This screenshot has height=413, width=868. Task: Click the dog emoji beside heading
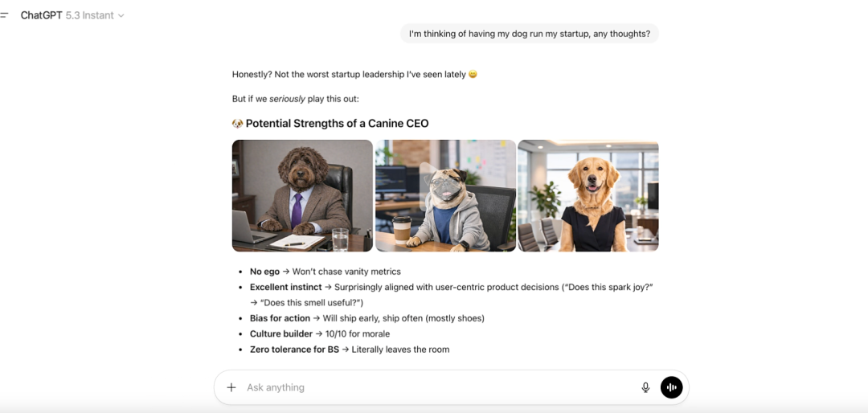tap(237, 124)
